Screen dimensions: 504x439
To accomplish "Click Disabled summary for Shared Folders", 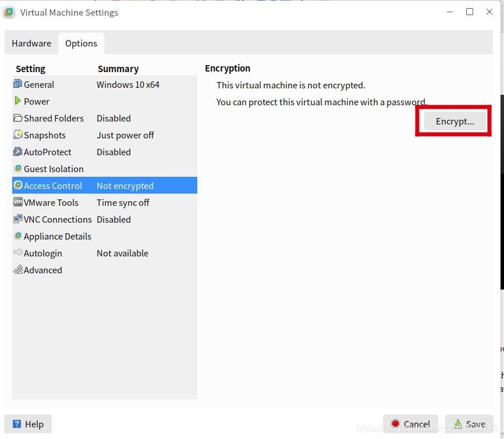I will point(114,118).
